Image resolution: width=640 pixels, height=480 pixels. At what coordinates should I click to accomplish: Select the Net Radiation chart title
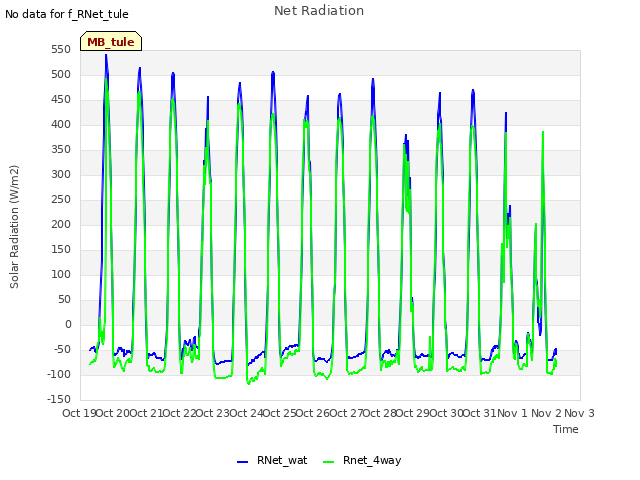pyautogui.click(x=319, y=11)
